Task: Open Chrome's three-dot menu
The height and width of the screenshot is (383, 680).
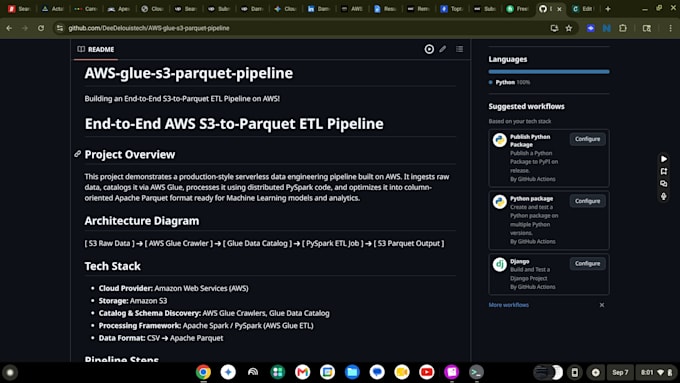Action: pyautogui.click(x=670, y=28)
